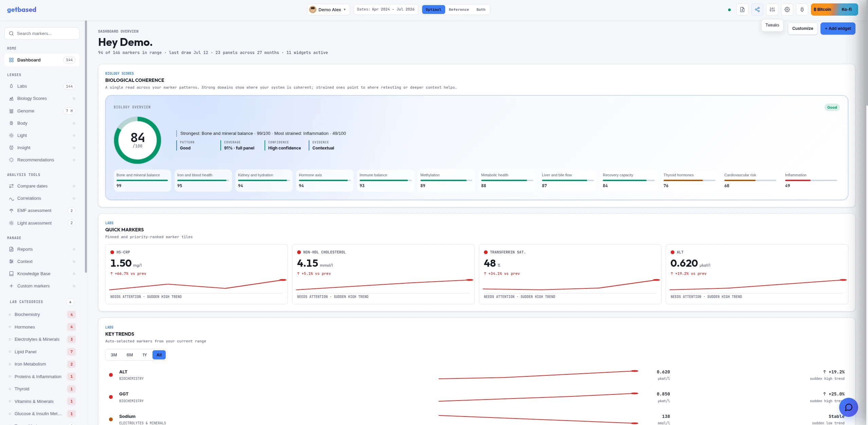
Task: Open Proteins & Inflammation category
Action: pyautogui.click(x=42, y=377)
